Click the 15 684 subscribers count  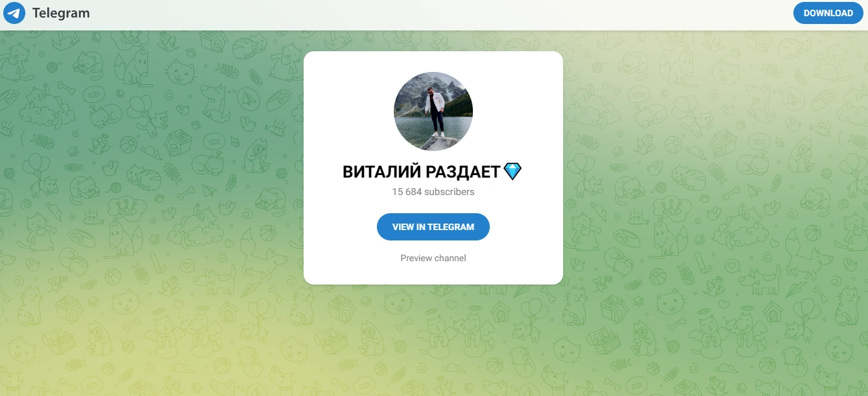(x=433, y=192)
